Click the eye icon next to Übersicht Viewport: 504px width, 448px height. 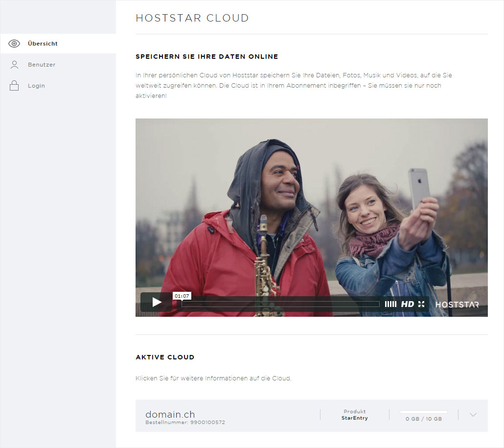pos(14,44)
